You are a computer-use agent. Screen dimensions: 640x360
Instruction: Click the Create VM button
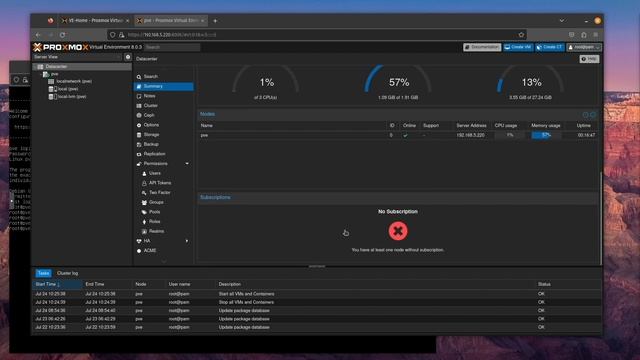(518, 47)
